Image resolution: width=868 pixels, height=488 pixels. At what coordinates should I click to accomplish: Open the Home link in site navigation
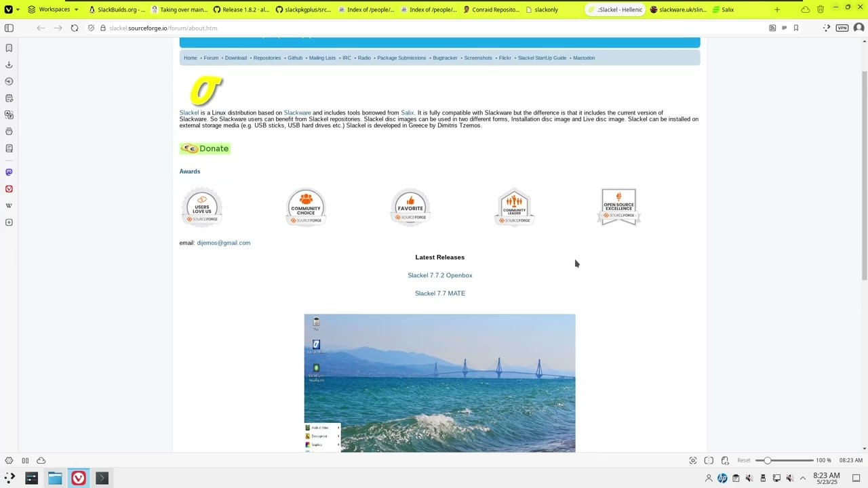coord(191,58)
